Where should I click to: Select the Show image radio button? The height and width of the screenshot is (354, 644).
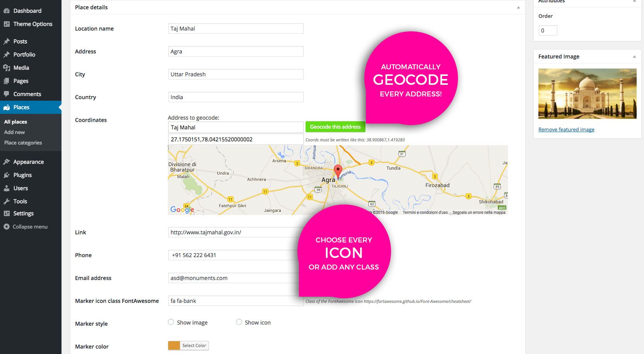pyautogui.click(x=171, y=322)
